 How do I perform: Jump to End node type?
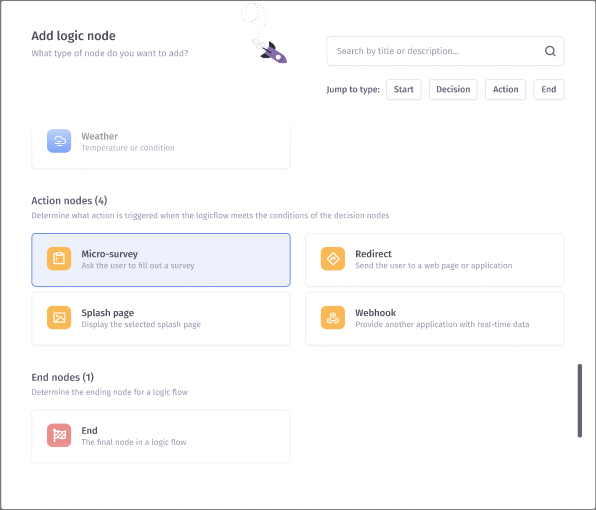coord(548,89)
